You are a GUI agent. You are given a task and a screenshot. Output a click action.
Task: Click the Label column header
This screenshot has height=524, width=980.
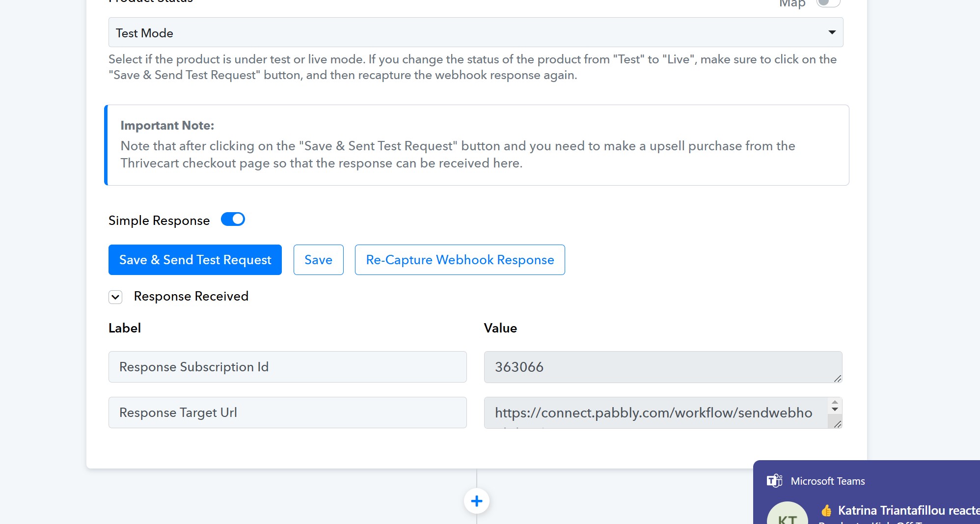click(x=125, y=328)
